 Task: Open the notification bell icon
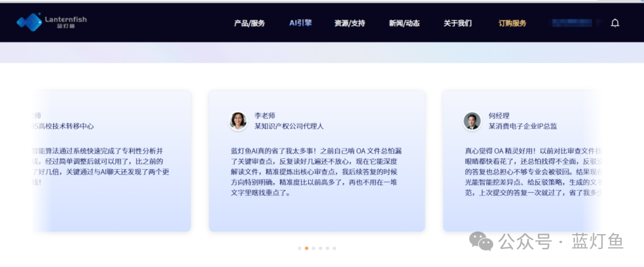(x=615, y=23)
